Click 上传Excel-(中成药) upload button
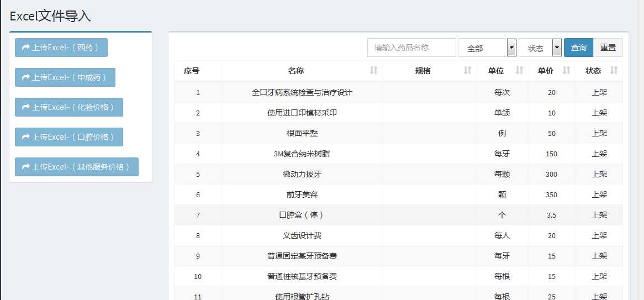Viewport: 644px width, 300px height. coord(65,77)
